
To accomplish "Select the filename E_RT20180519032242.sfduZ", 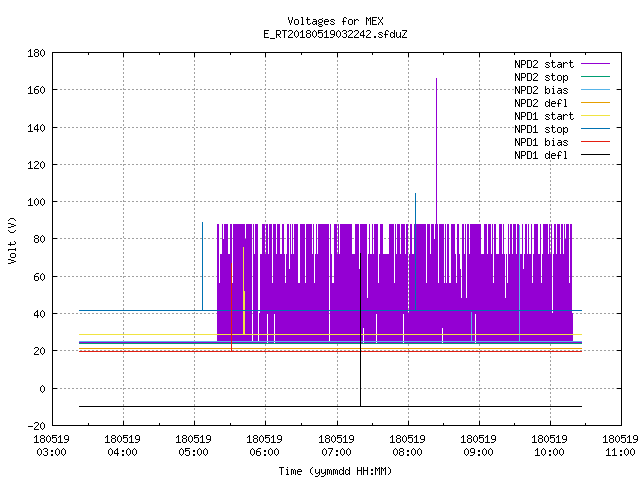I will [335, 34].
